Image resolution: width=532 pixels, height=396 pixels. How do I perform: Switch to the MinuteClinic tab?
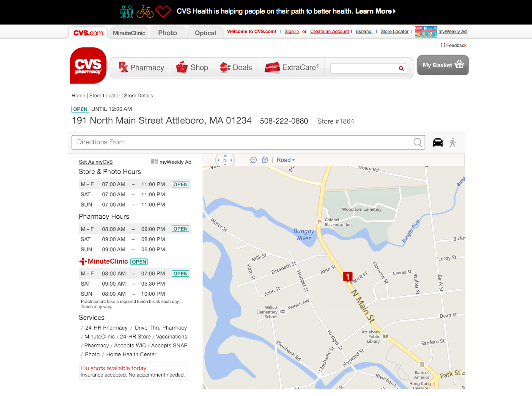coord(129,33)
